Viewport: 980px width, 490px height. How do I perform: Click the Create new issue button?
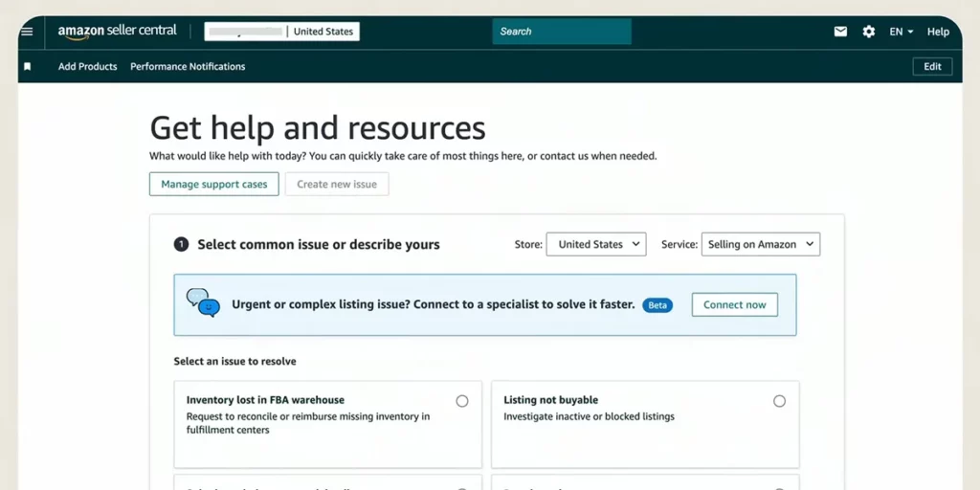click(x=337, y=185)
